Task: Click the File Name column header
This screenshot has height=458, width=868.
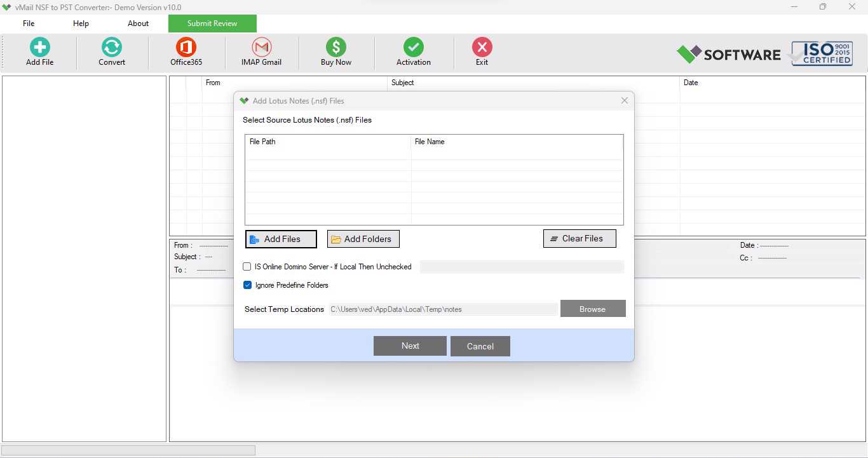Action: tap(517, 142)
